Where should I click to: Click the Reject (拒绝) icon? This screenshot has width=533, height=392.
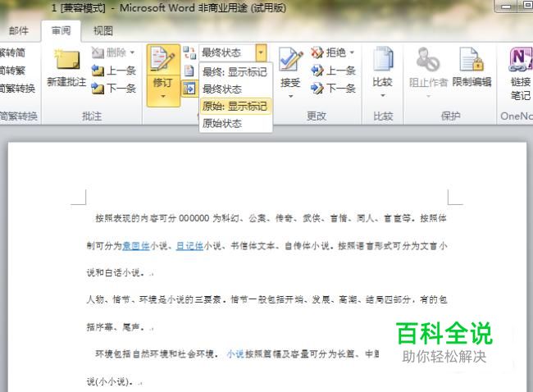pos(317,52)
